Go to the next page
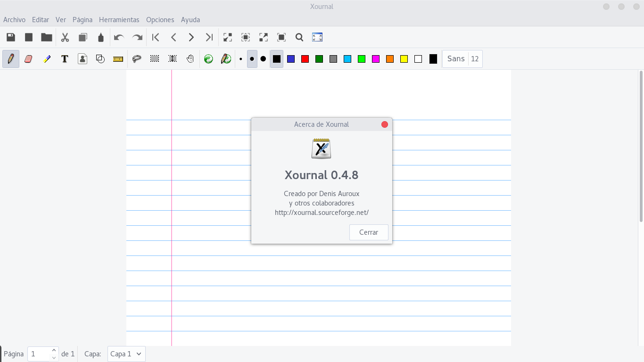The image size is (644, 362). (191, 37)
